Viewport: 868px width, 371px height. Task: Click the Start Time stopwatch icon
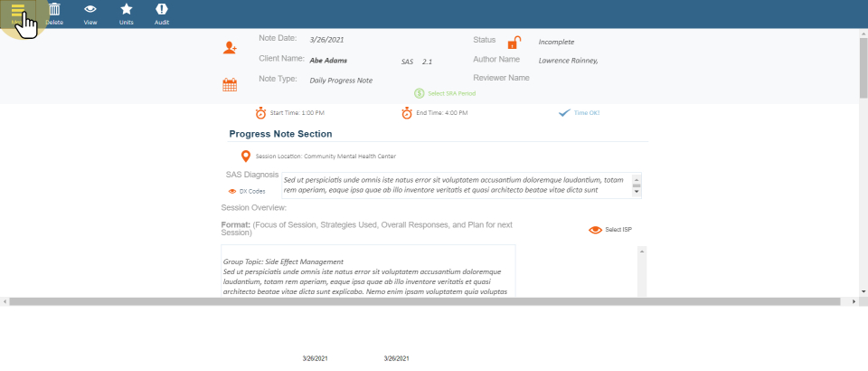click(x=260, y=113)
